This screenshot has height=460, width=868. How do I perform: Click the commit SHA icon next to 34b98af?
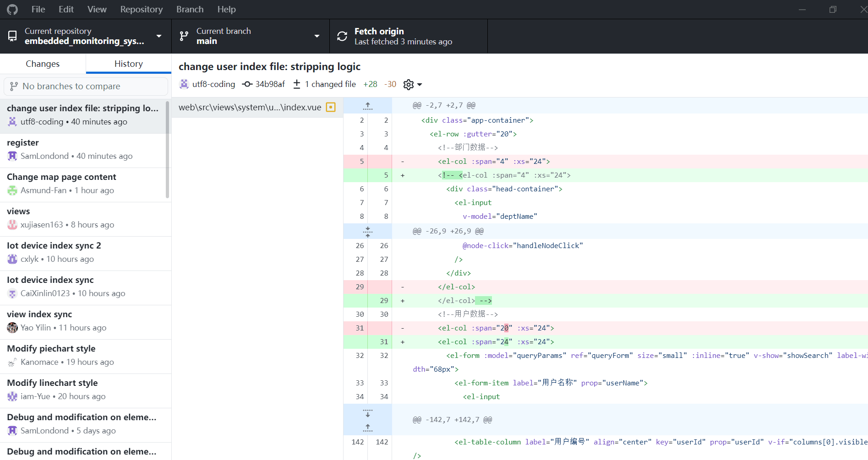pos(247,84)
